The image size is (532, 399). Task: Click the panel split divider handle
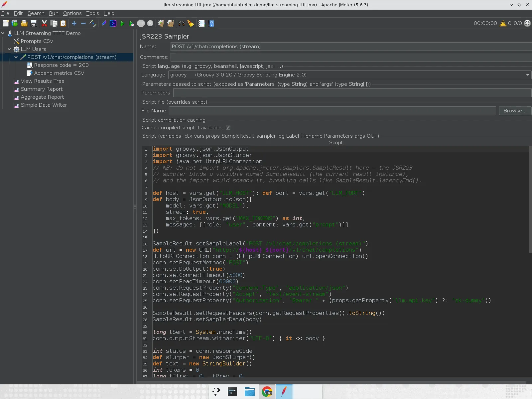coord(135,206)
